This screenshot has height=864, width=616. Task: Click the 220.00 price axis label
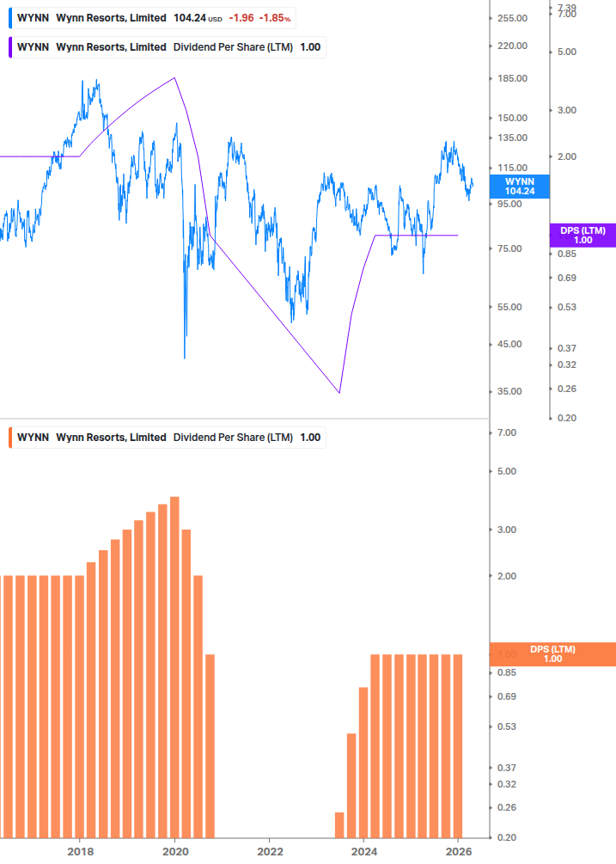(x=513, y=46)
